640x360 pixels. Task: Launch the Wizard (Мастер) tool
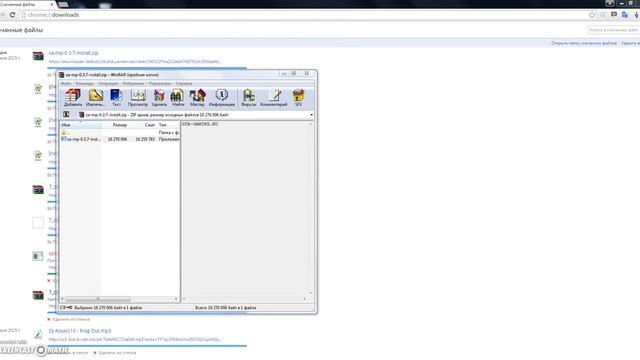[x=197, y=98]
